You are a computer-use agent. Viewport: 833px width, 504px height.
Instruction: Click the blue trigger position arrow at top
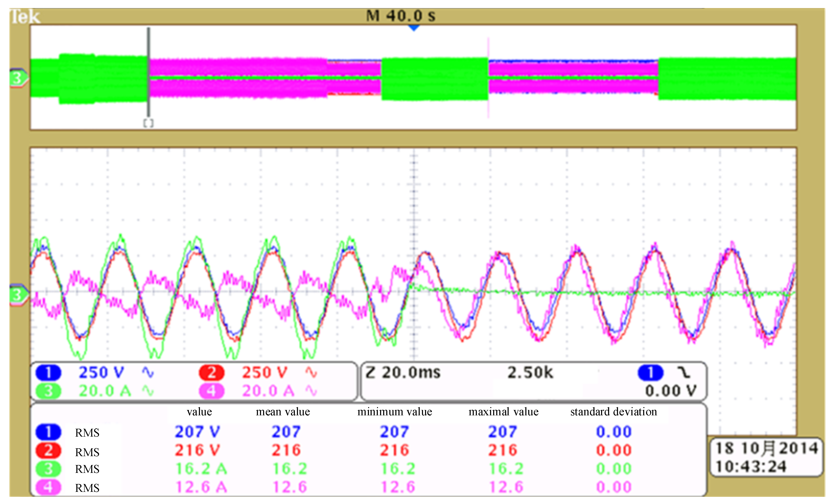tap(414, 28)
